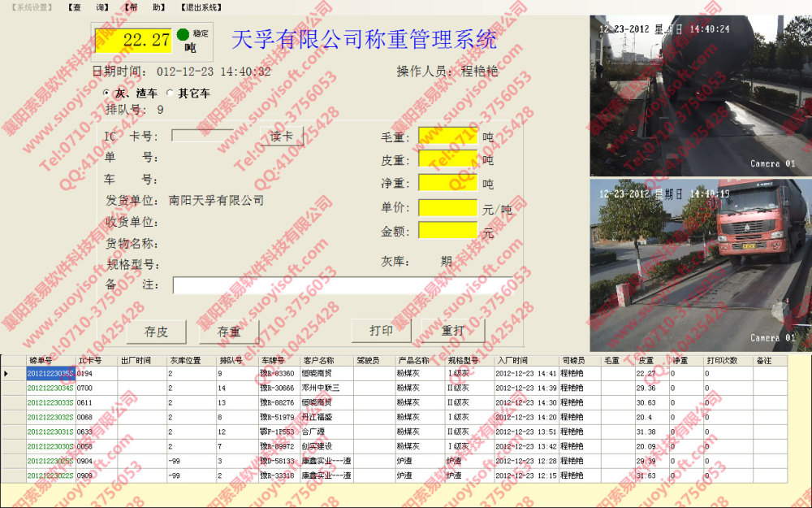Click the 打印 button

tap(381, 330)
